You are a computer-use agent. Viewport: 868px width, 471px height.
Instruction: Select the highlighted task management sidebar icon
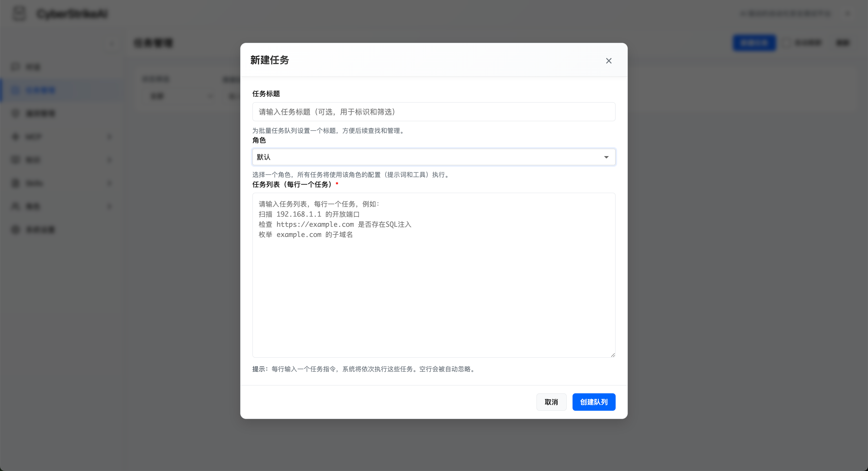pyautogui.click(x=15, y=90)
